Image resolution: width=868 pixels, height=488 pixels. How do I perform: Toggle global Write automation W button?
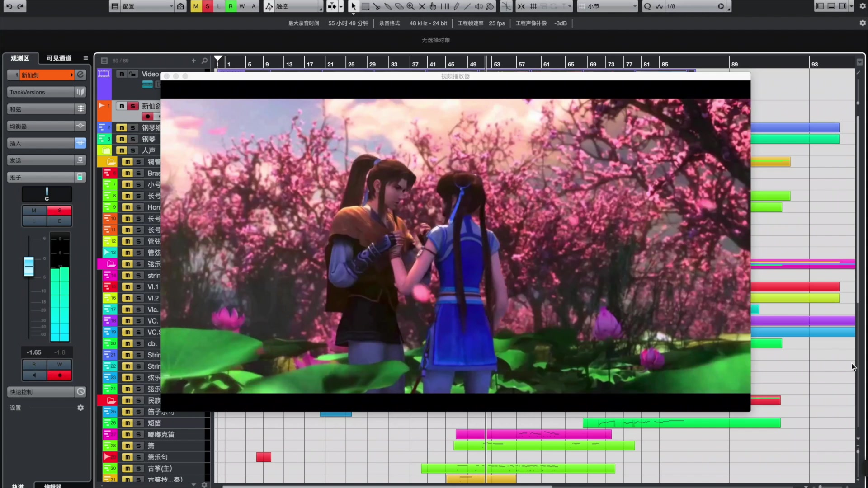[242, 6]
